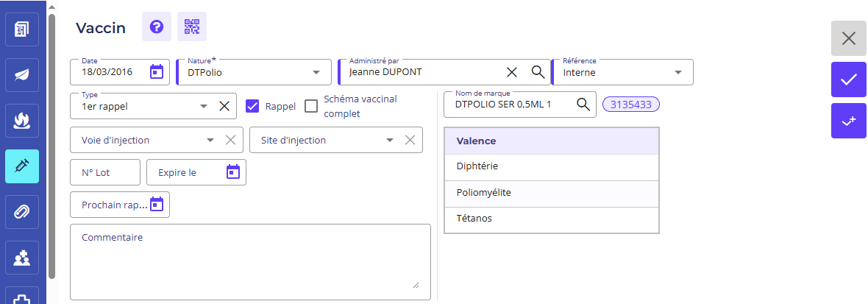Open the Date calendar picker
Screen dimensions: 868x304
pos(157,72)
